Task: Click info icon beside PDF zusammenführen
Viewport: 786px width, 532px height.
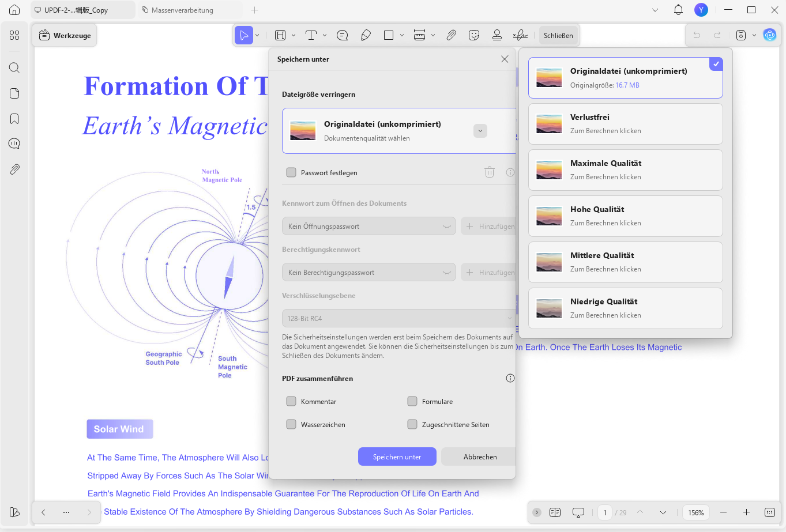Action: coord(510,378)
